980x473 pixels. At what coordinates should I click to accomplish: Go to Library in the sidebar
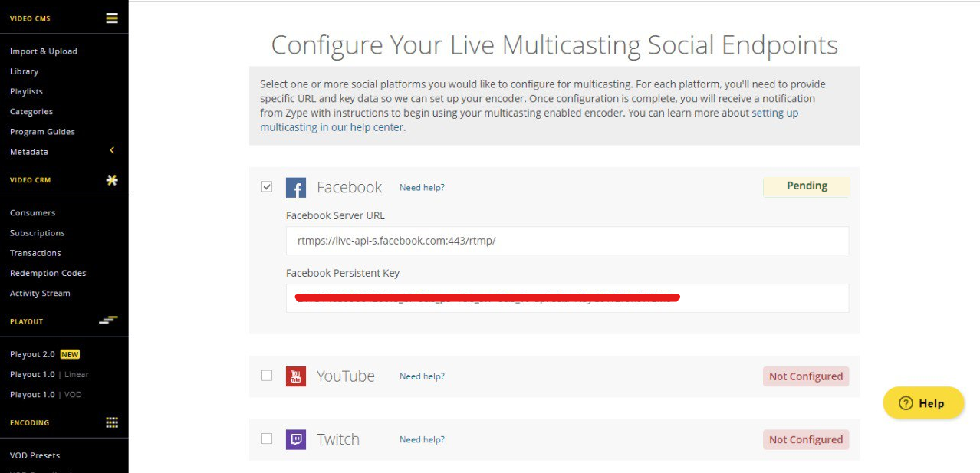(24, 71)
